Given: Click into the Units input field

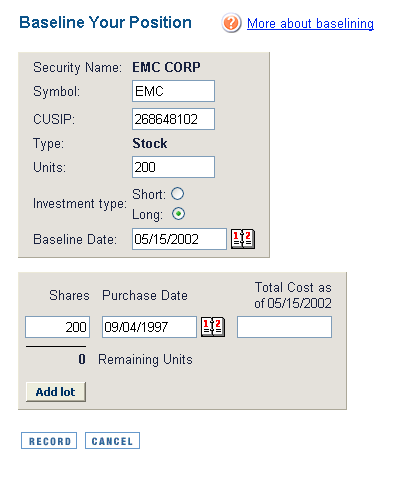Looking at the screenshot, I should [173, 167].
